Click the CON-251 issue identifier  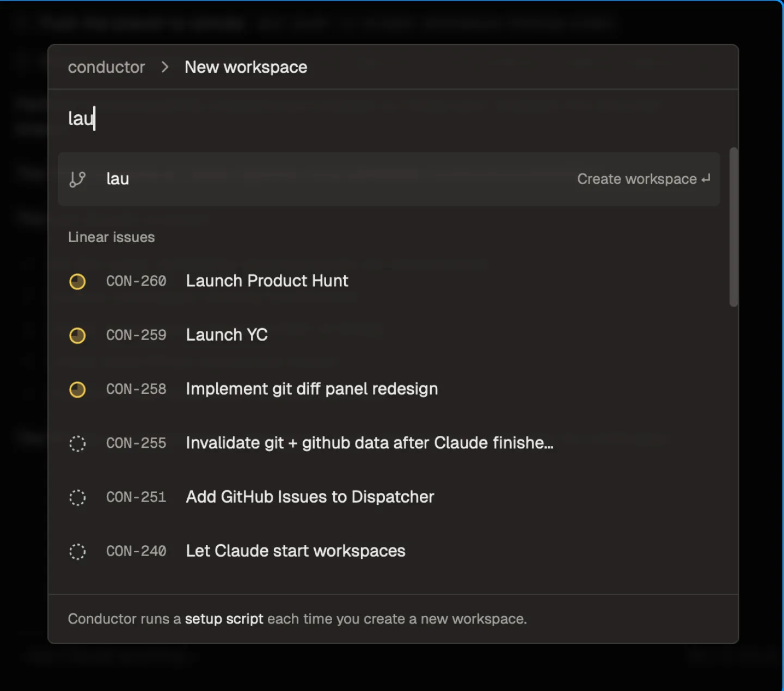click(136, 497)
